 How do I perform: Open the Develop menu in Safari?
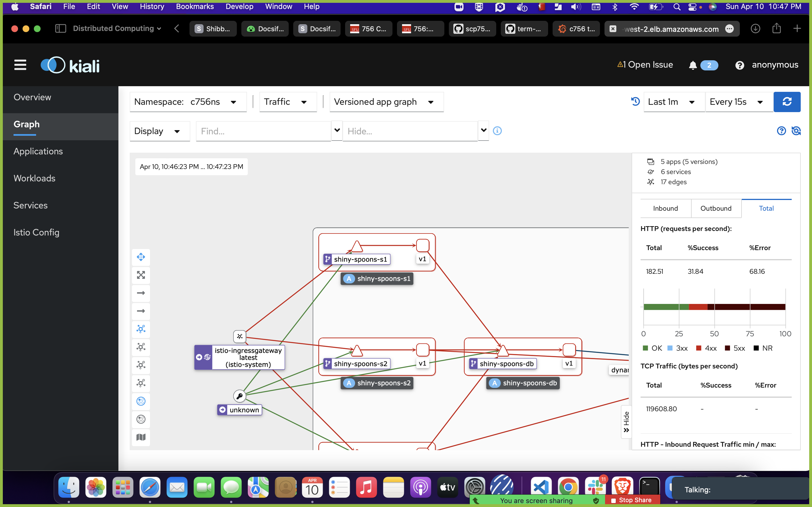point(239,6)
